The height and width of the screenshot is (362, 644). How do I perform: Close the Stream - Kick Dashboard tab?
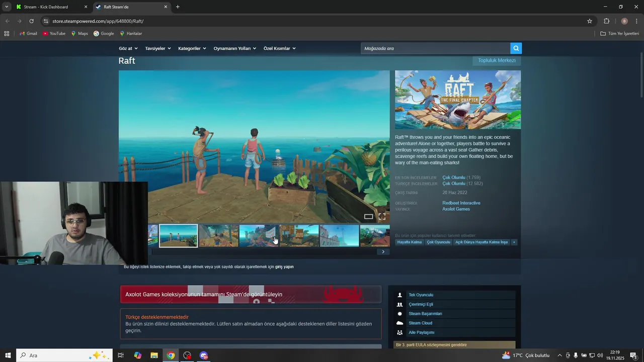pyautogui.click(x=86, y=7)
